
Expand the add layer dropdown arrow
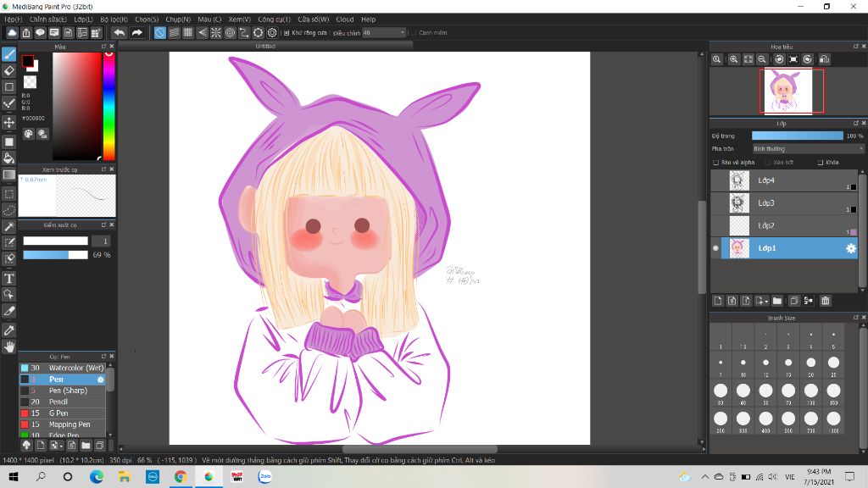(x=766, y=301)
